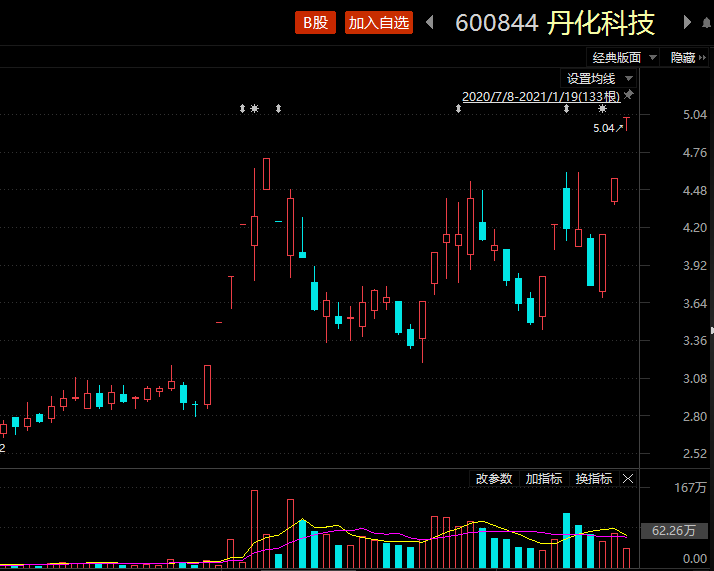This screenshot has height=571, width=714.
Task: Click the B股 button
Action: click(315, 22)
